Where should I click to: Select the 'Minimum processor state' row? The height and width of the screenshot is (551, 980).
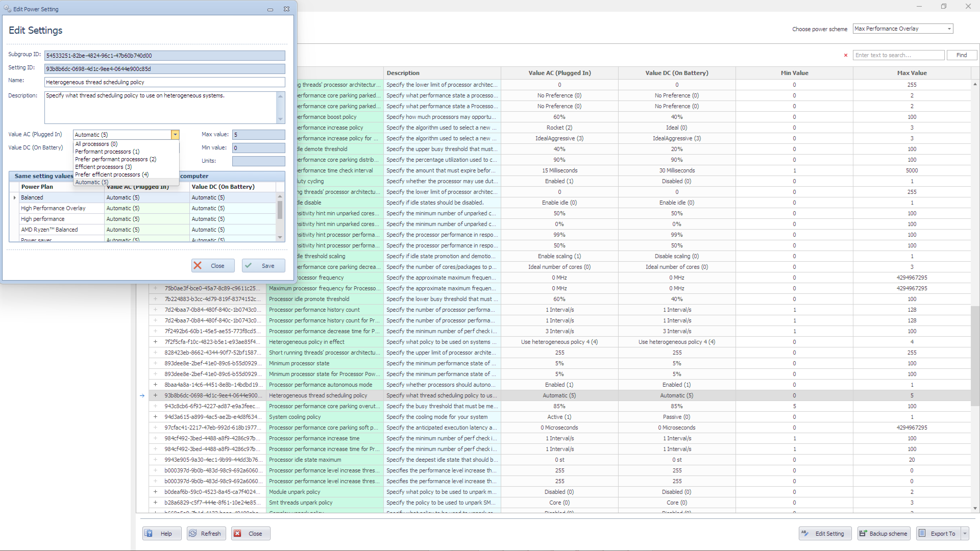click(x=559, y=363)
